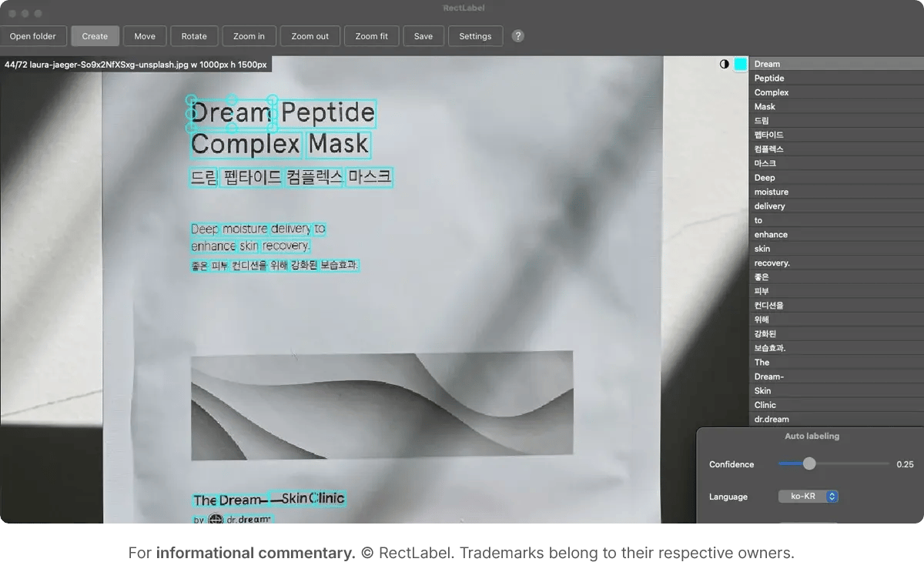This screenshot has height=562, width=924.
Task: Select the Complex label in list
Action: click(x=835, y=92)
